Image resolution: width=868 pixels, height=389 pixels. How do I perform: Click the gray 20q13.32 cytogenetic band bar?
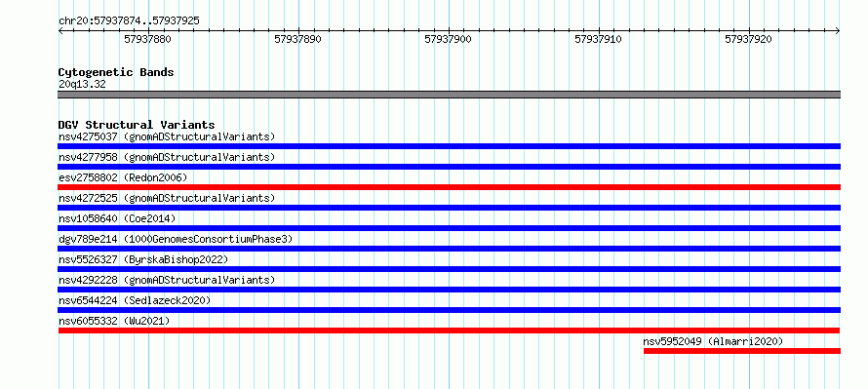[449, 95]
